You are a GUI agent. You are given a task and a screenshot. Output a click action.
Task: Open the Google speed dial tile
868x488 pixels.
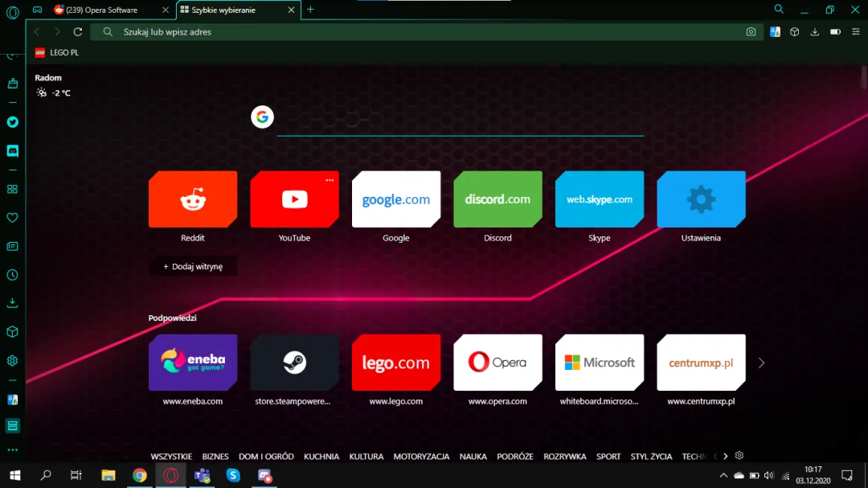[x=396, y=199]
